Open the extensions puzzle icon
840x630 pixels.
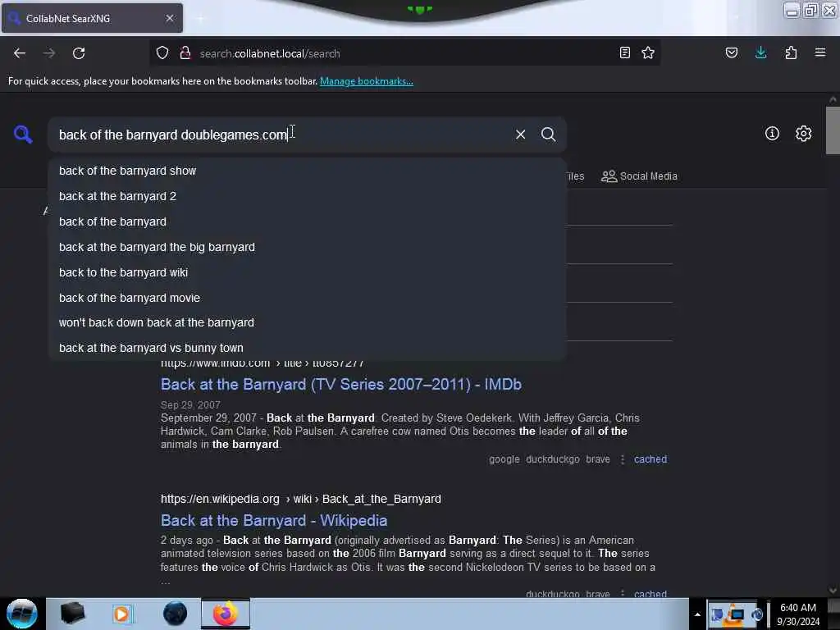click(x=791, y=52)
